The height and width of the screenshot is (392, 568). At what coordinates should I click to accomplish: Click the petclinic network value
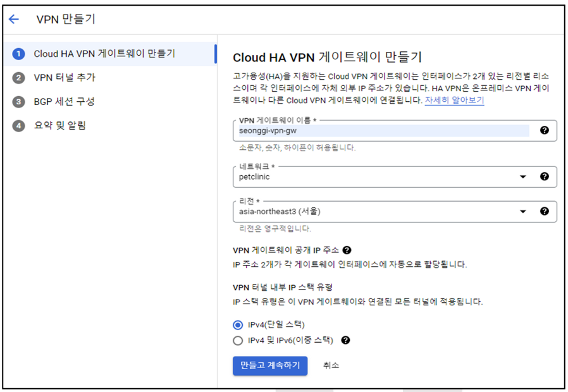pos(254,176)
